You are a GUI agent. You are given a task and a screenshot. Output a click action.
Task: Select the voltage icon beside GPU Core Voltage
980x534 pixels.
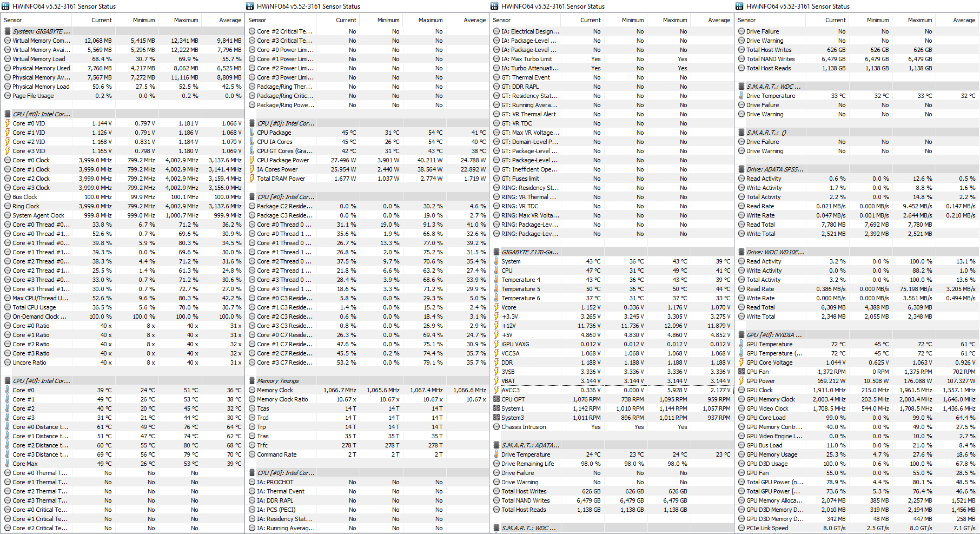[741, 362]
